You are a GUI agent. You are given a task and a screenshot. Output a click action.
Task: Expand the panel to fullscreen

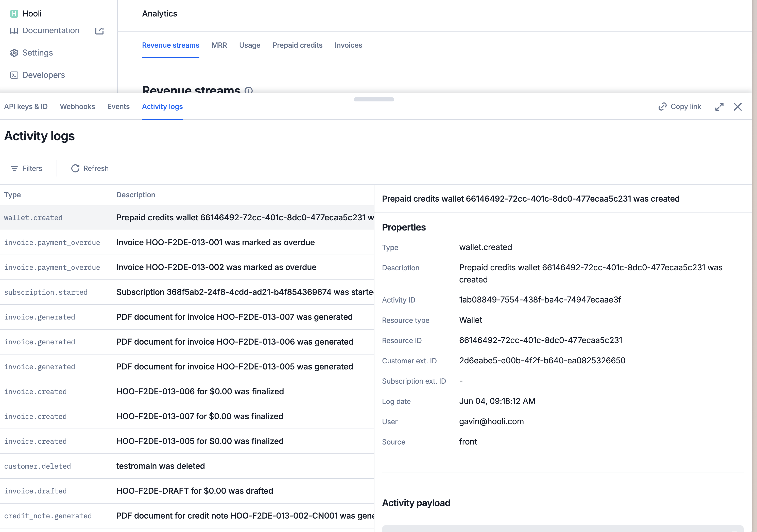719,107
